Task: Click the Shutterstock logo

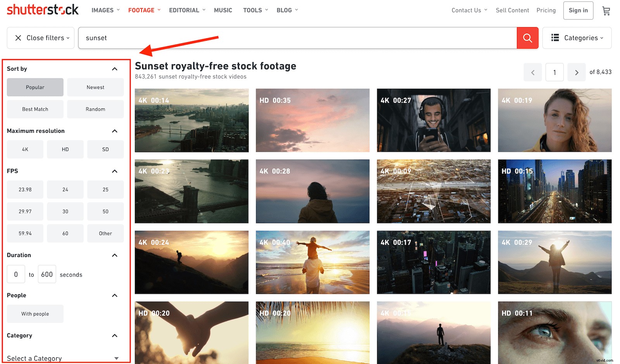Action: (x=43, y=10)
